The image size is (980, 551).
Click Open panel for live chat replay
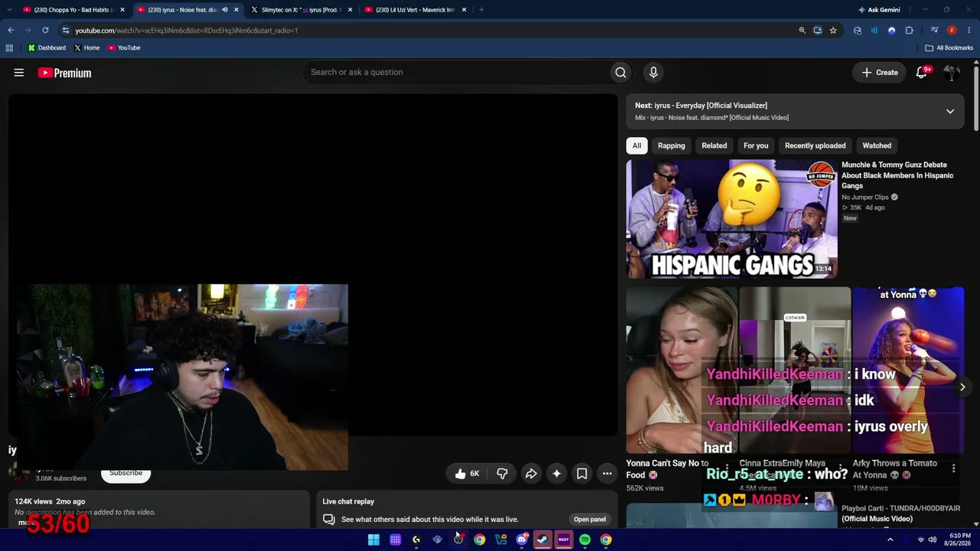(x=590, y=520)
